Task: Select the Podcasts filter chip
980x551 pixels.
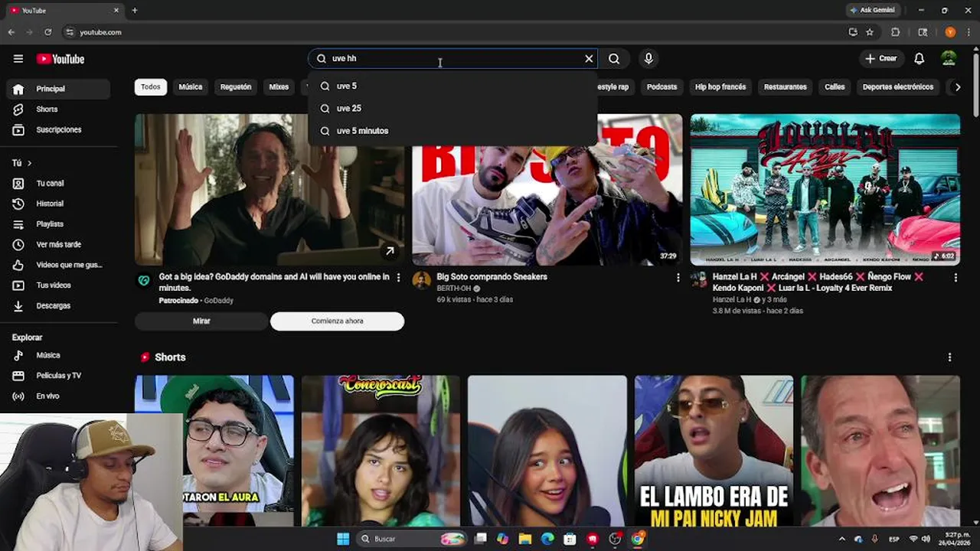Action: point(661,87)
